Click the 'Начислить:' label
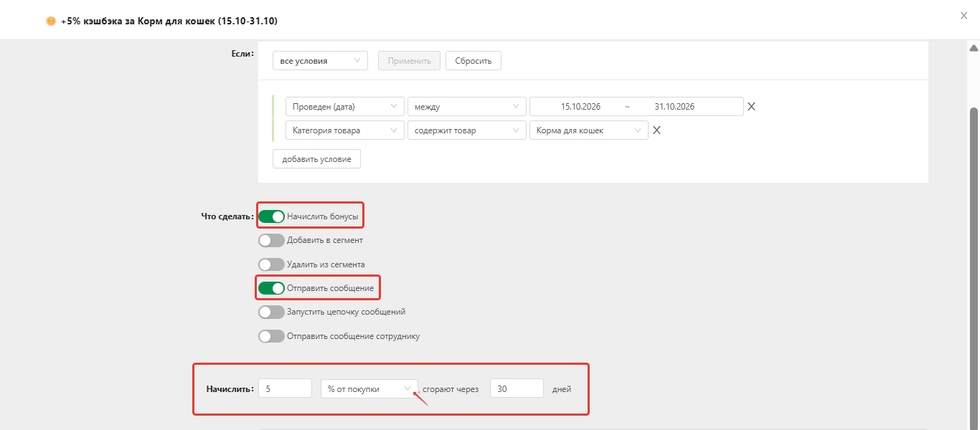The width and height of the screenshot is (980, 430). [231, 389]
